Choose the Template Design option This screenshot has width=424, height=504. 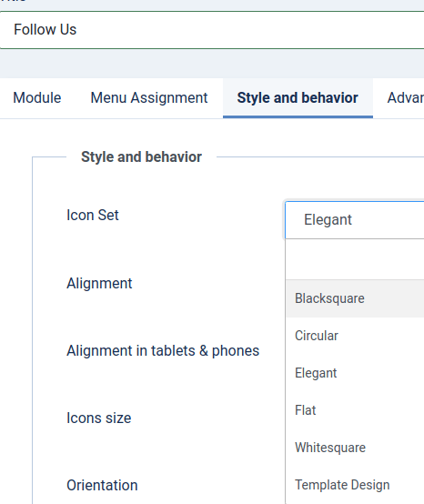[x=355, y=485]
